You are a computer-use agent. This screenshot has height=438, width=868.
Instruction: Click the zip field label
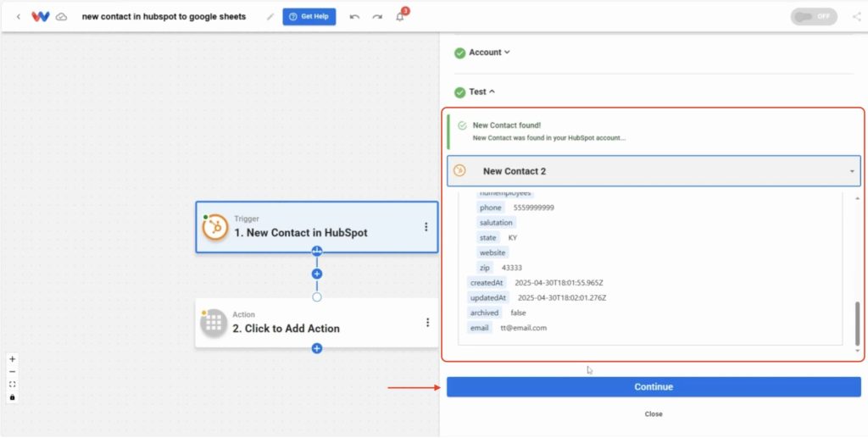[x=485, y=268]
